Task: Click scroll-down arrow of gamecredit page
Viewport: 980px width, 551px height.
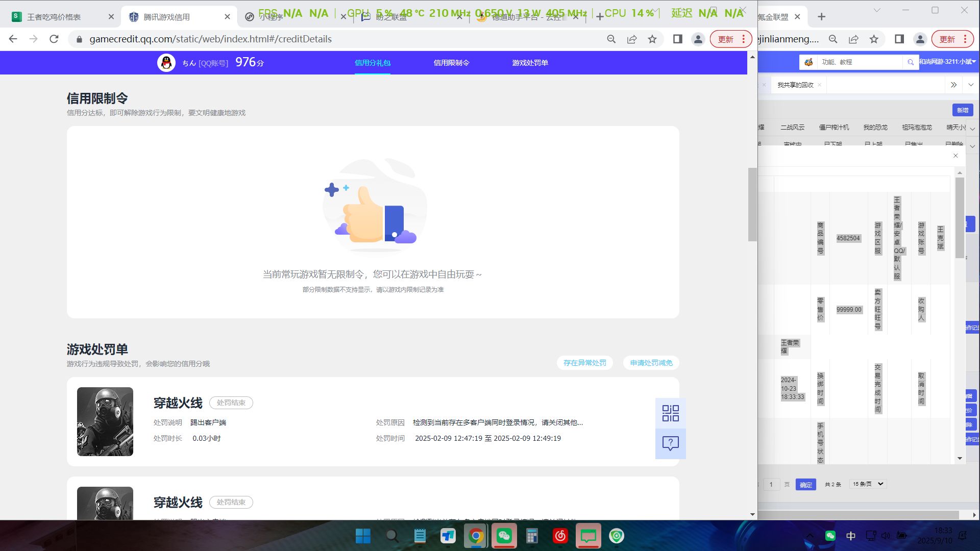Action: (752, 514)
